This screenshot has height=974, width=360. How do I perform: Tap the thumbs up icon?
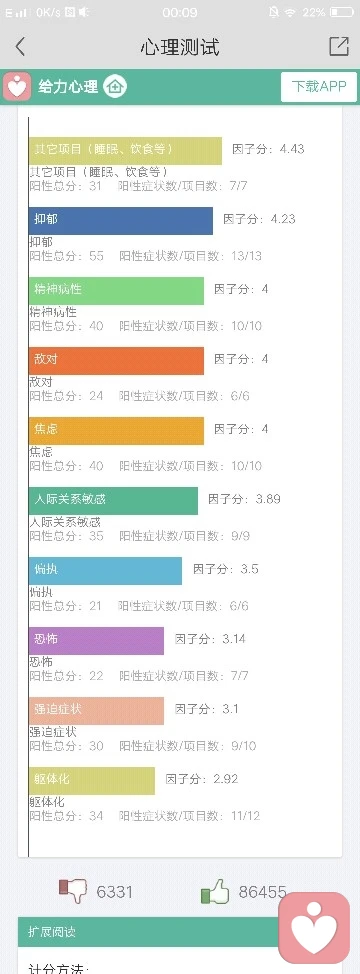pos(215,893)
